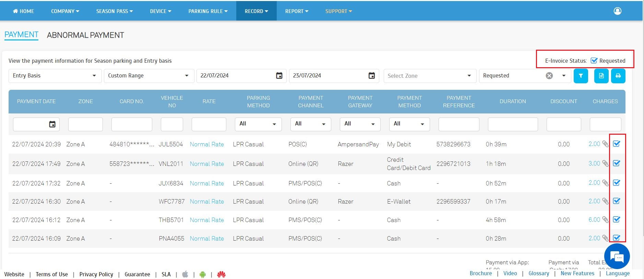Image resolution: width=644 pixels, height=279 pixels.
Task: Change the Language setting
Action: pyautogui.click(x=618, y=273)
